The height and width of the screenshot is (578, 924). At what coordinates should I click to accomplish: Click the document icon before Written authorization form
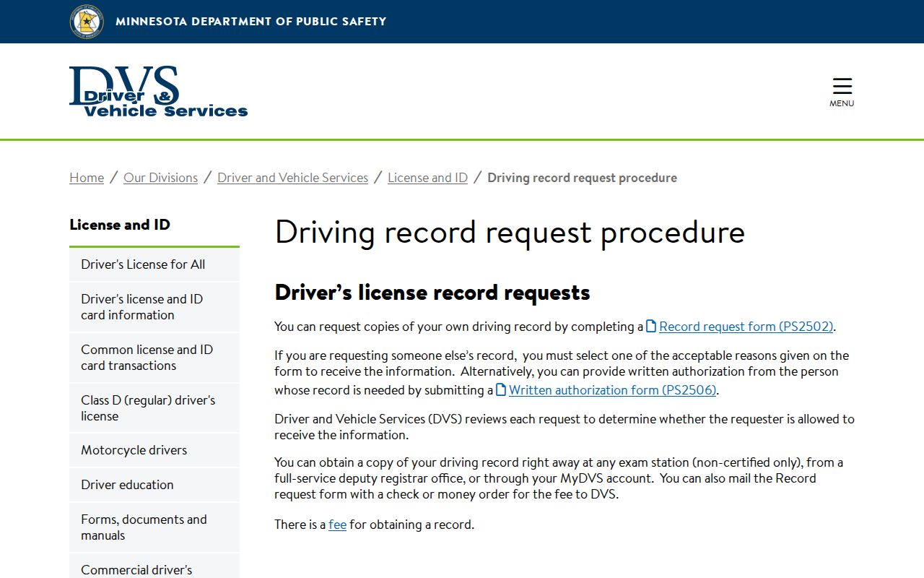[x=501, y=389]
